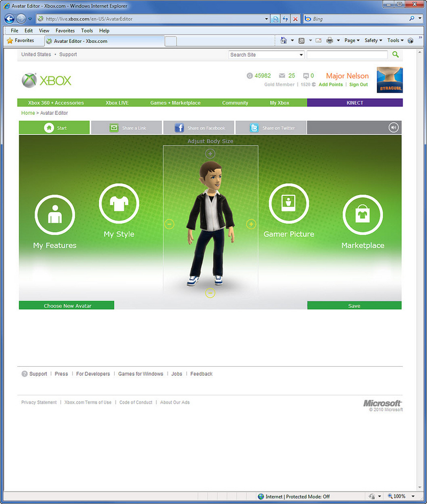Open the Xbox LIVE nav item

[117, 103]
